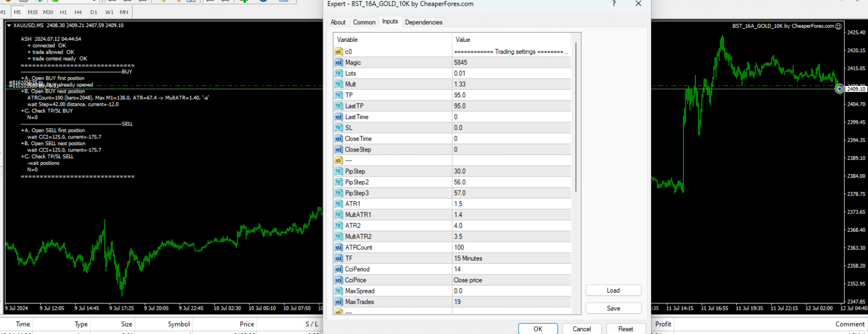Click the type icon beside MultATR1
This screenshot has width=868, height=334.
pyautogui.click(x=338, y=215)
